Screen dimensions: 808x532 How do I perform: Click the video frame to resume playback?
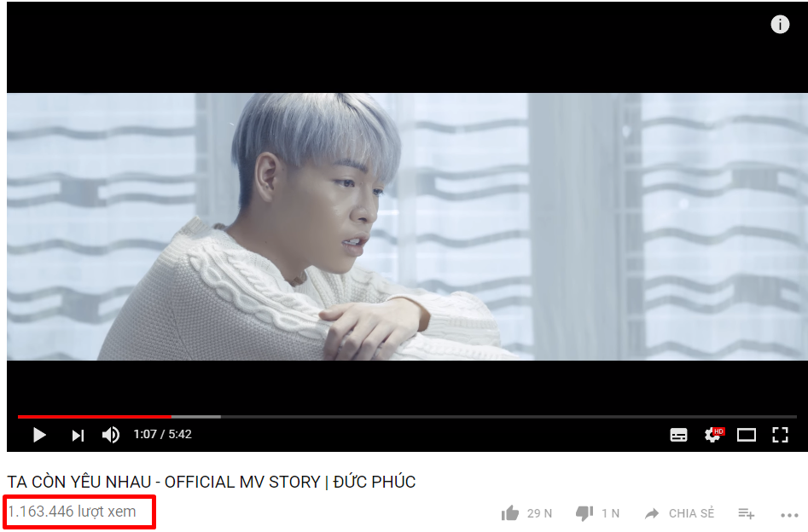point(407,227)
